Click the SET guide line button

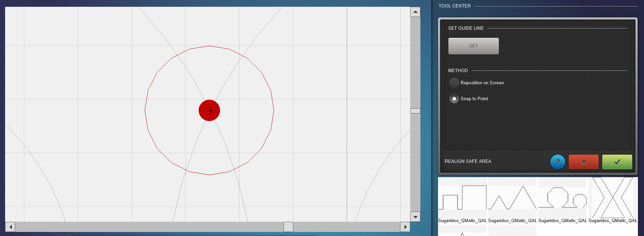473,46
